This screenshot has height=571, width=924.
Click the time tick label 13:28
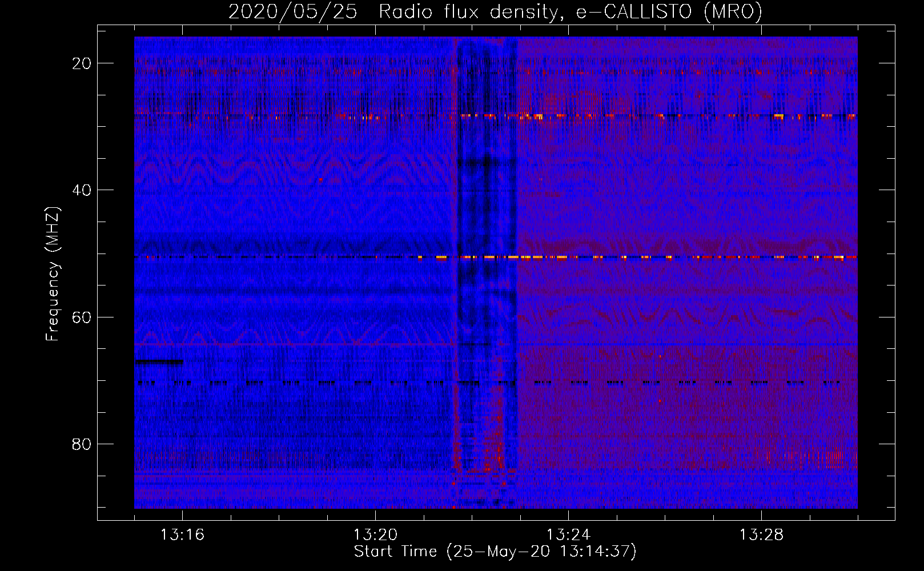[761, 535]
